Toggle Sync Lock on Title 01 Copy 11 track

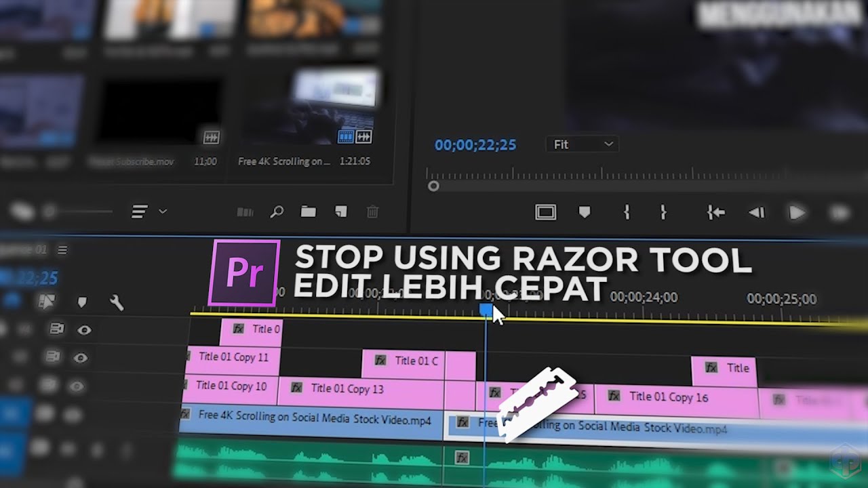point(53,357)
